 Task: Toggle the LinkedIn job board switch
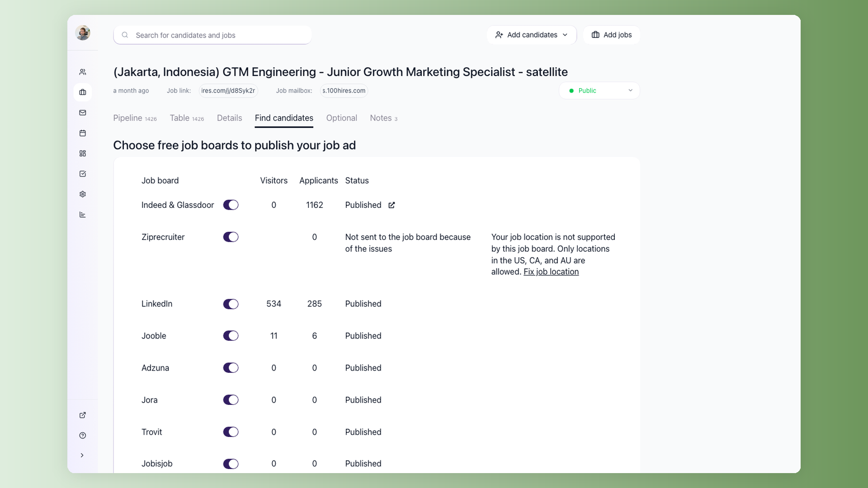[x=231, y=304]
